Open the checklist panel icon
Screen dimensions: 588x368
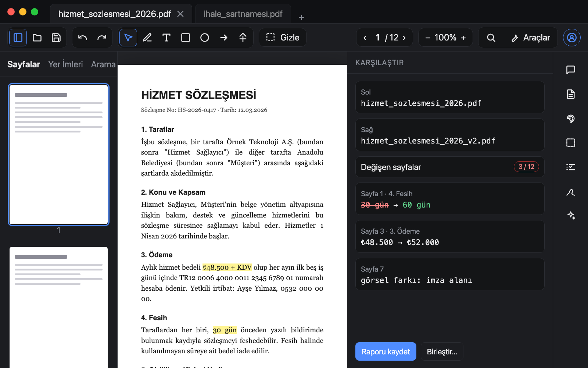click(571, 167)
